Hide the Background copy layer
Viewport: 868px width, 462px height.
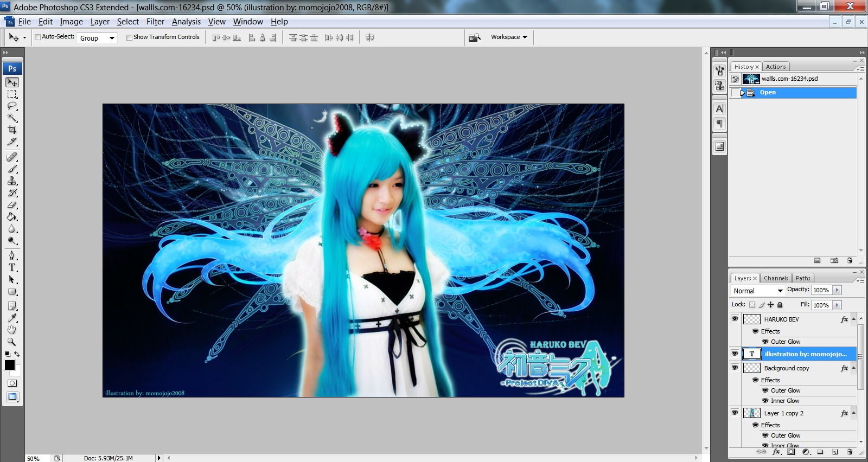[735, 368]
